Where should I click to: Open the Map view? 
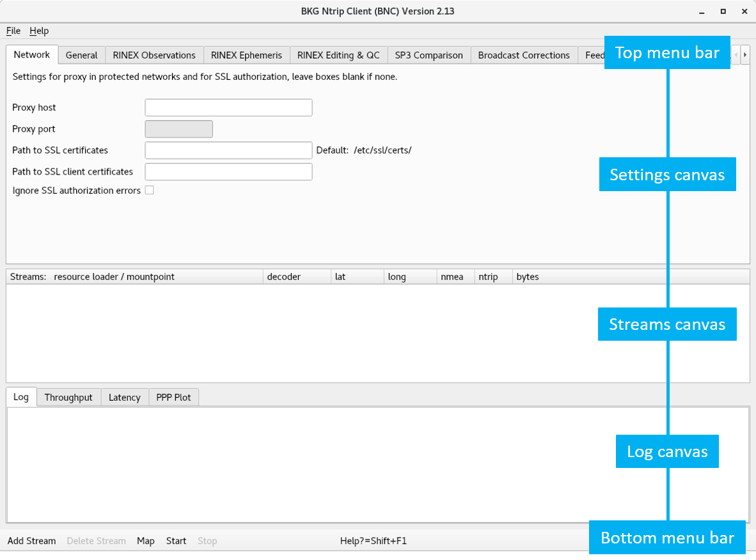[146, 541]
